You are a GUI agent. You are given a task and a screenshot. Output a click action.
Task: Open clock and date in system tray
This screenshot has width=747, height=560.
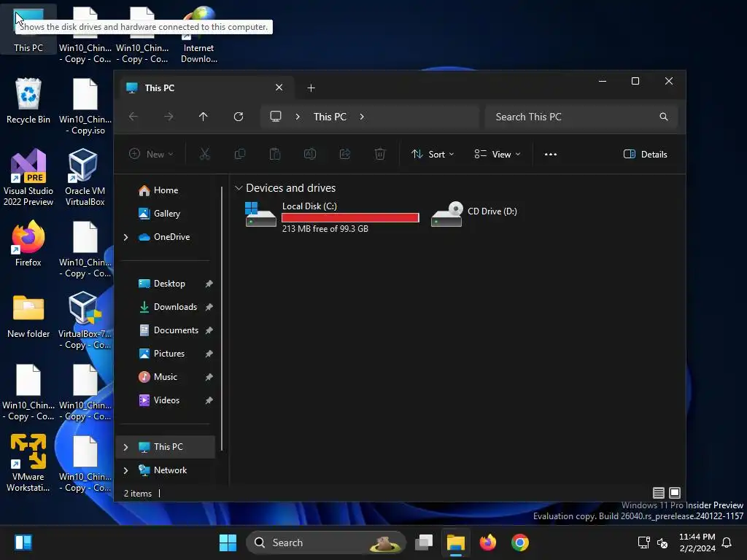697,542
